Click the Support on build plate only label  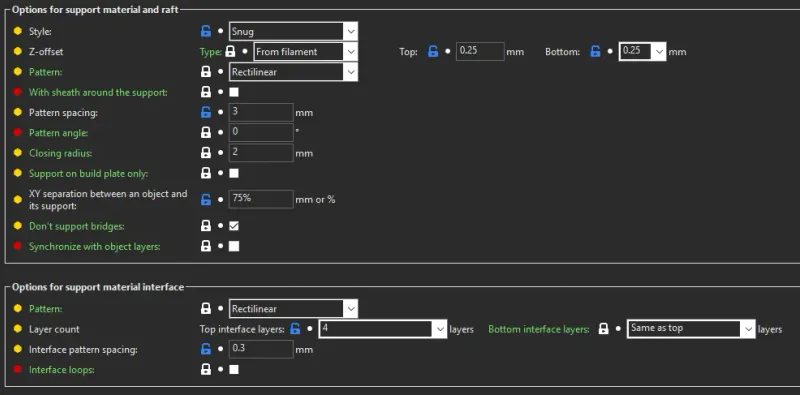click(88, 174)
